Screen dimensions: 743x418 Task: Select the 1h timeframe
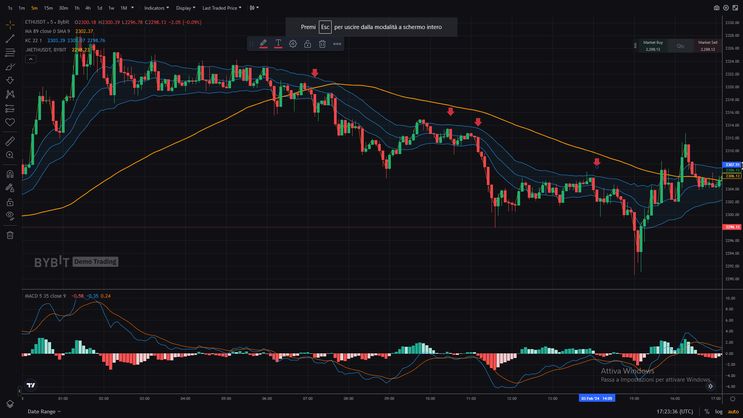click(77, 8)
